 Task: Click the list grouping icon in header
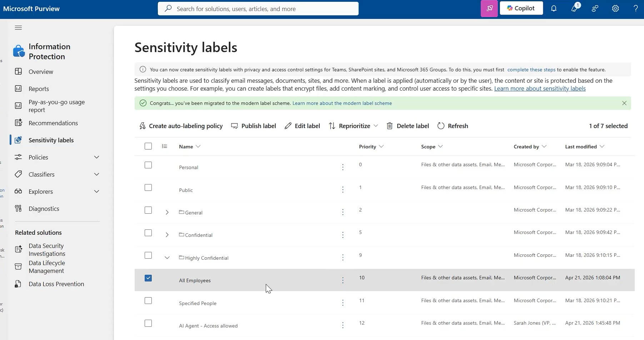[164, 146]
